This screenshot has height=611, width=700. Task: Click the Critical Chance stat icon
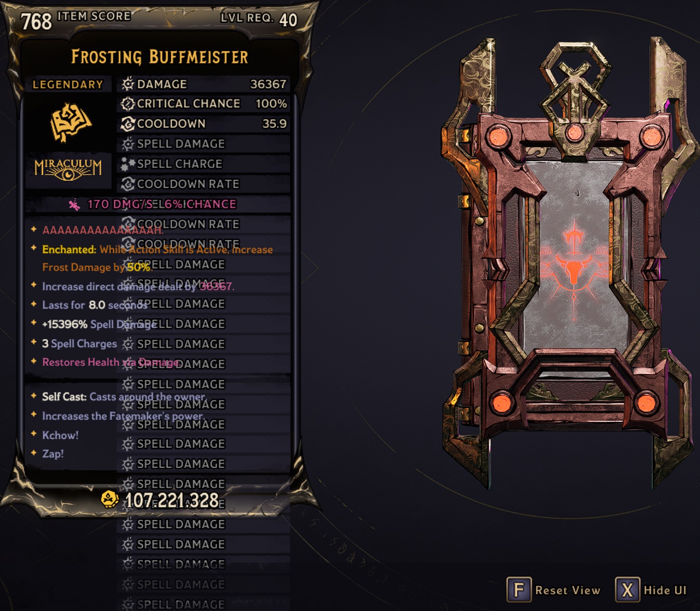(x=128, y=104)
